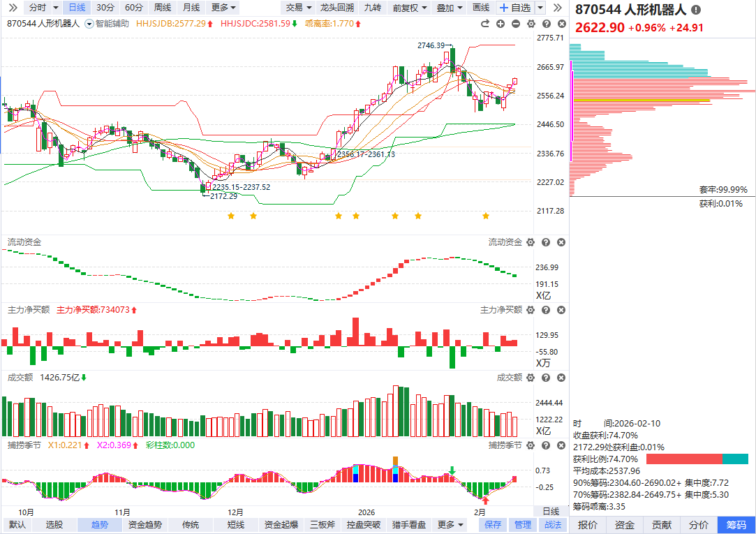This screenshot has width=756, height=534.
Task: Expand the left double-chevron in top toolbar
Action: click(12, 8)
